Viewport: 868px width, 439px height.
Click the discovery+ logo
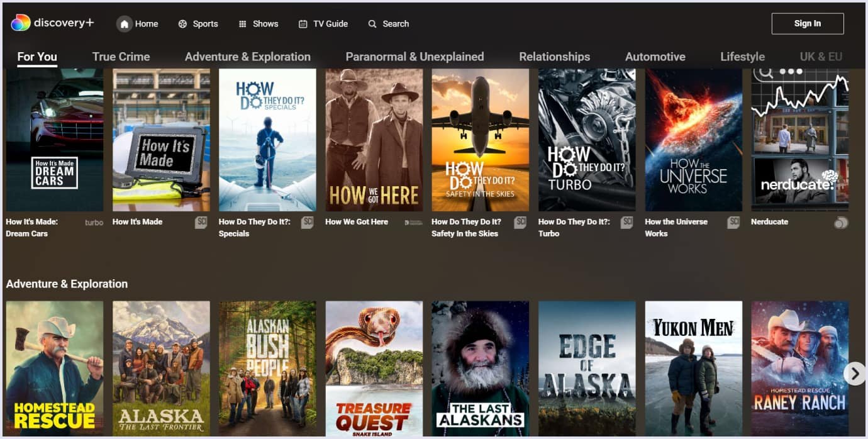52,23
